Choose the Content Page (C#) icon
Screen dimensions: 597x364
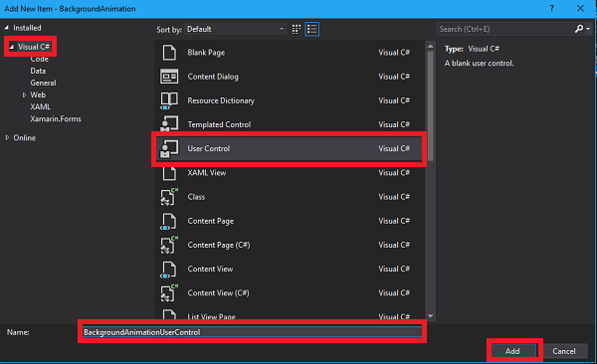coord(169,245)
